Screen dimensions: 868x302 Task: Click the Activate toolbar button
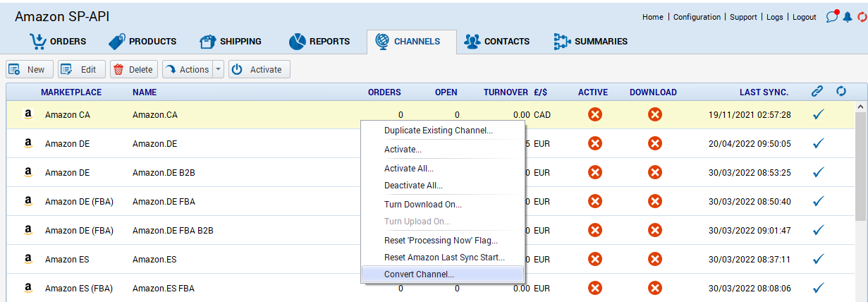pos(259,69)
